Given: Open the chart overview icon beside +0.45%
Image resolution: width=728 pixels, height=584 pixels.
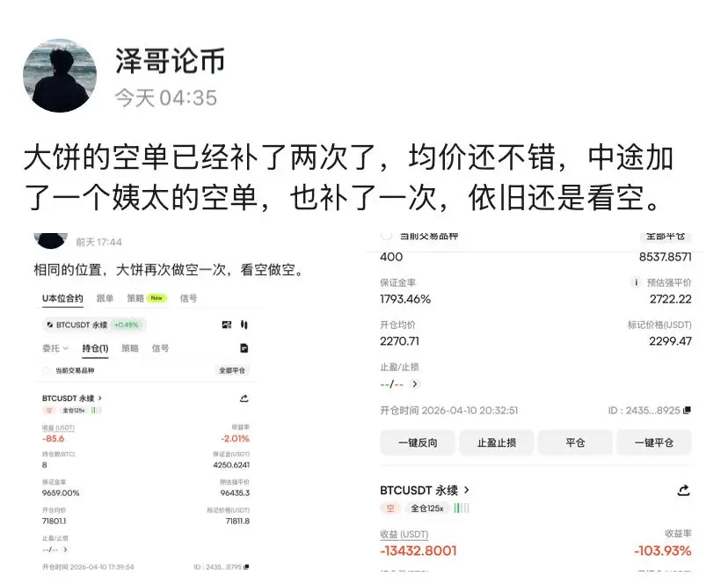Looking at the screenshot, I should tap(227, 325).
